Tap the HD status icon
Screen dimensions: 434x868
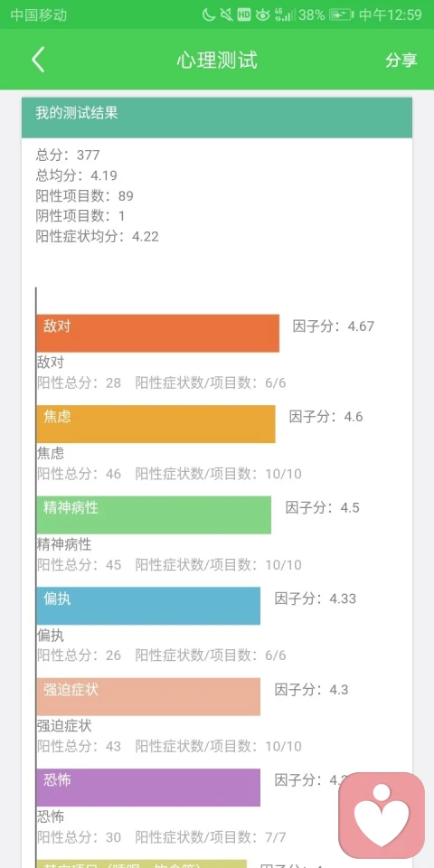tap(244, 15)
